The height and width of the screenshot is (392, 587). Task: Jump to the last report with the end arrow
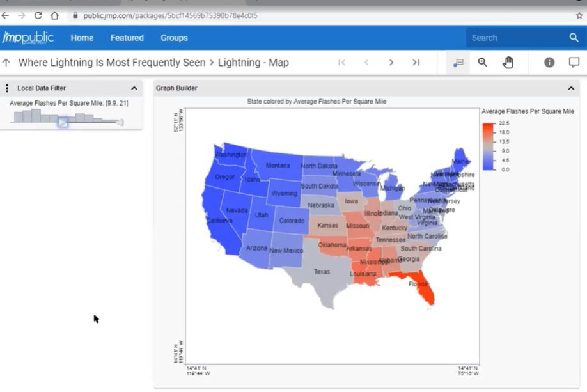416,62
